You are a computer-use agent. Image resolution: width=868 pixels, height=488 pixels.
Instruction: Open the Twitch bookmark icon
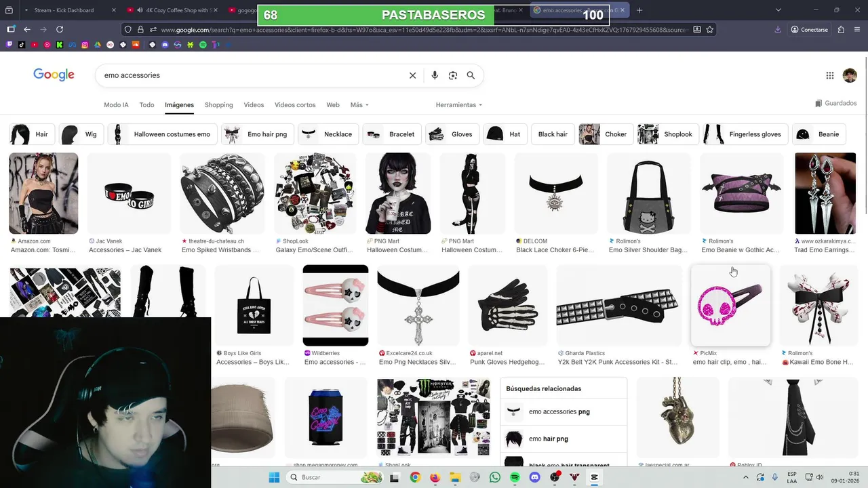tap(9, 45)
